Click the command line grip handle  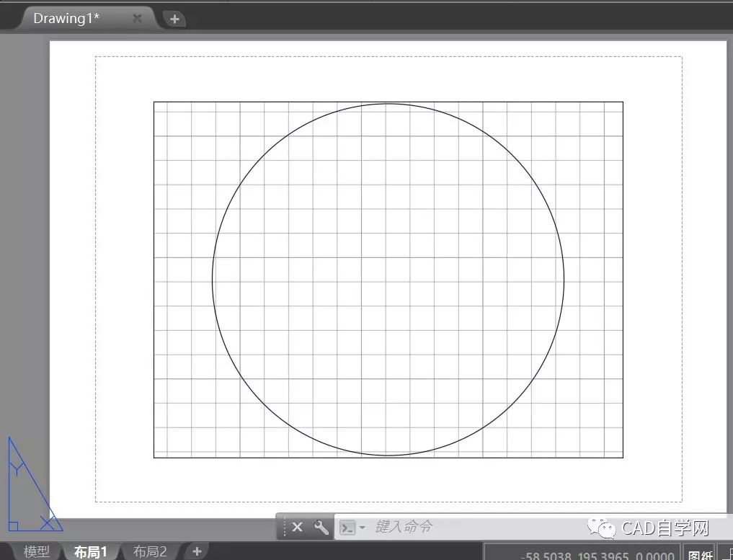click(x=284, y=528)
